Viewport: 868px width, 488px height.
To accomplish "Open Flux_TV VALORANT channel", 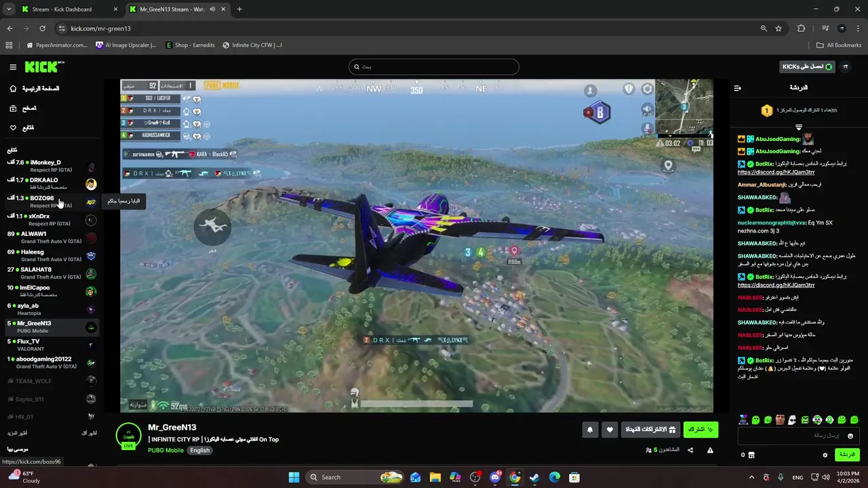I will pos(51,345).
